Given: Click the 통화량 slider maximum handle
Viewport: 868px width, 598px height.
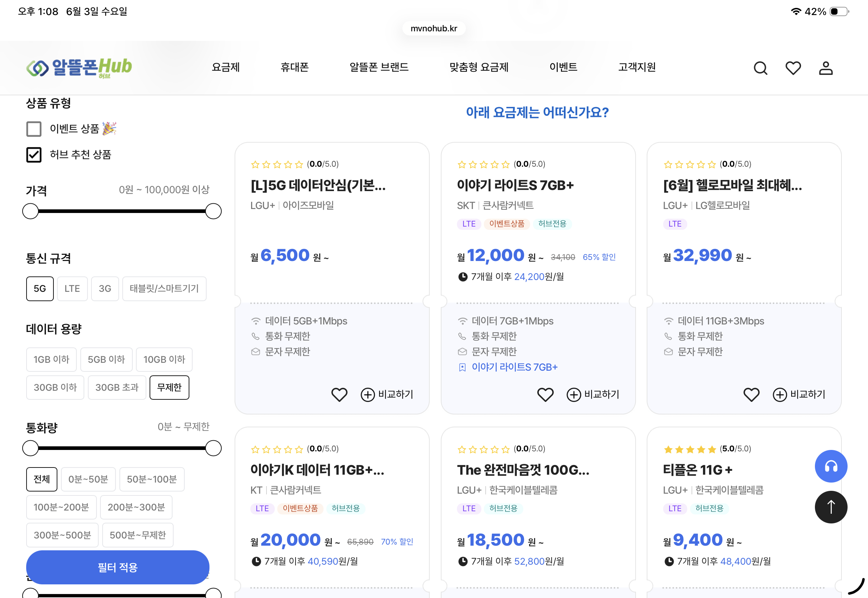Looking at the screenshot, I should tap(213, 448).
